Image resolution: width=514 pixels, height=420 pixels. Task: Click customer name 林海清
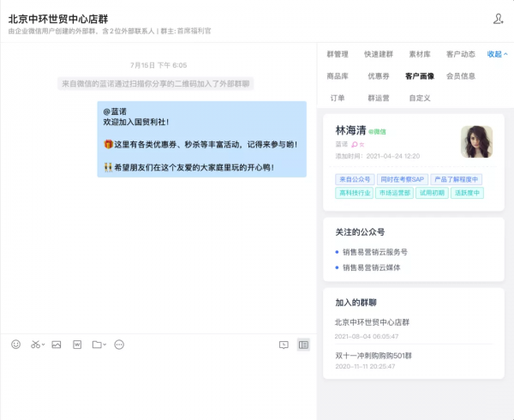pyautogui.click(x=350, y=130)
